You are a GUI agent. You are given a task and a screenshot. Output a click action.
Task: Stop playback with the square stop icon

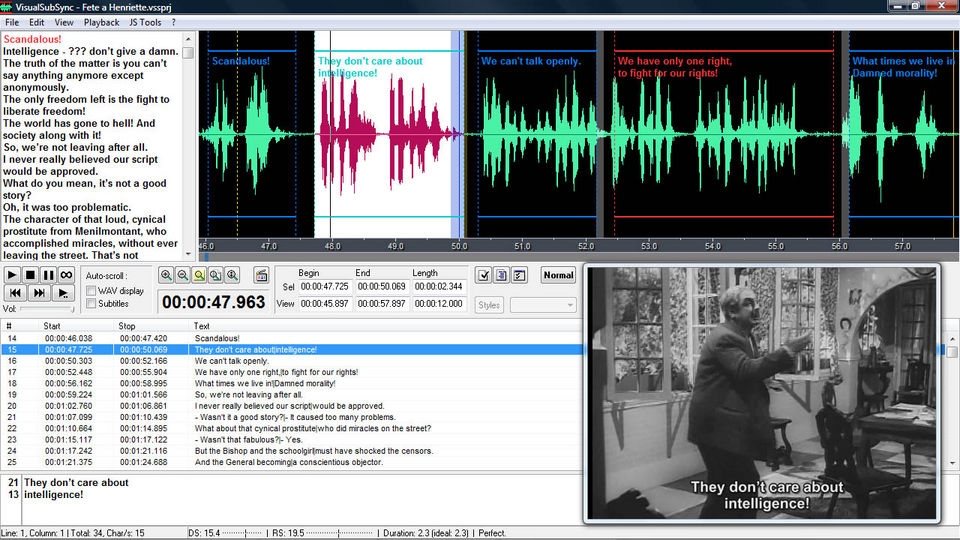[30, 275]
